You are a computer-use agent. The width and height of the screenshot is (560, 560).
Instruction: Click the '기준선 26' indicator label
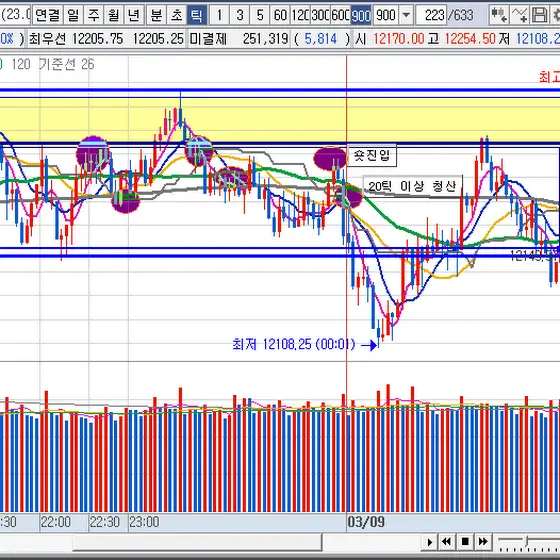pyautogui.click(x=66, y=64)
